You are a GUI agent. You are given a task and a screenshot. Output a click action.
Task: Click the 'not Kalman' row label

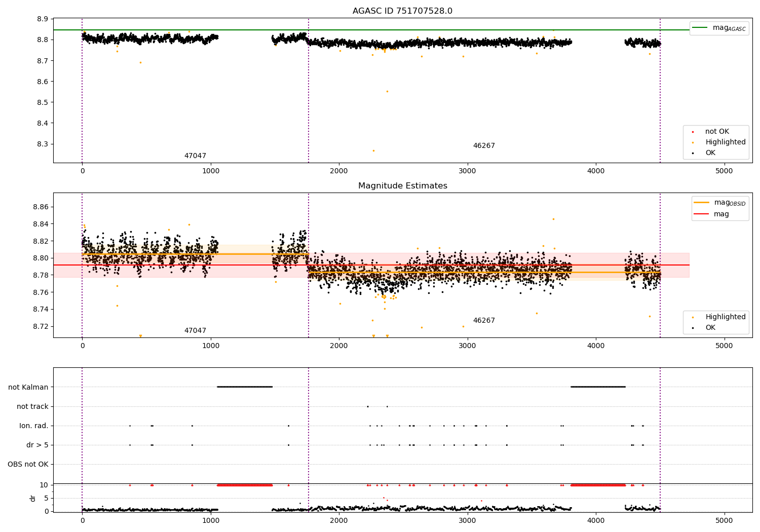(x=28, y=387)
